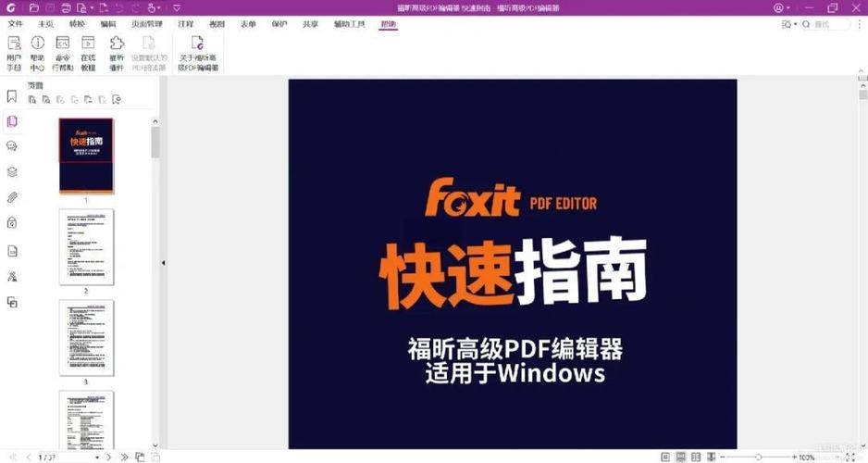The image size is (868, 463).
Task: Click the zoom in plus button
Action: [794, 457]
